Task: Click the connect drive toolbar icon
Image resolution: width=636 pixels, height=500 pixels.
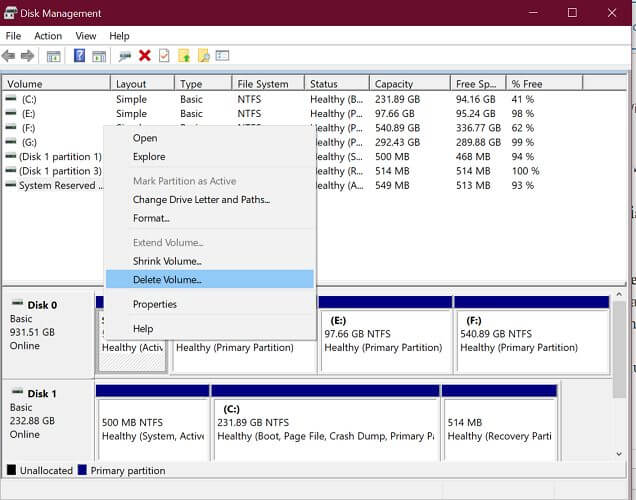Action: pos(125,56)
